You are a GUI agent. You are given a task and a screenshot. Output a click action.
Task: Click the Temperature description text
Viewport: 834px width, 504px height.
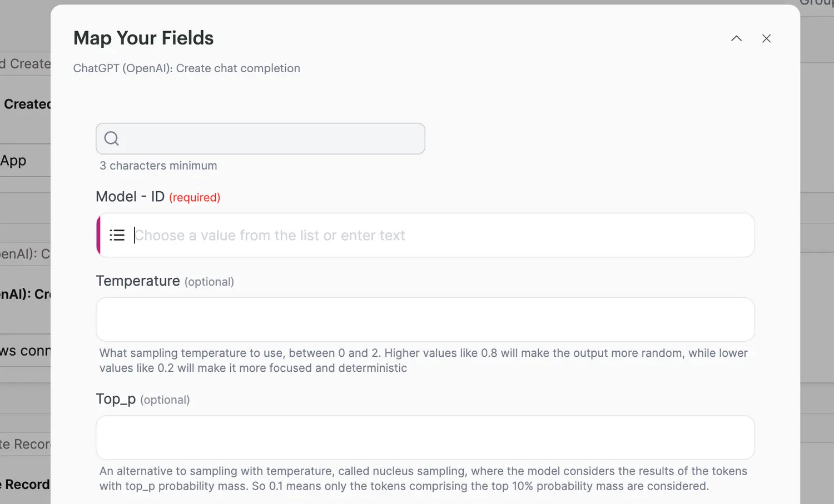coord(423,360)
